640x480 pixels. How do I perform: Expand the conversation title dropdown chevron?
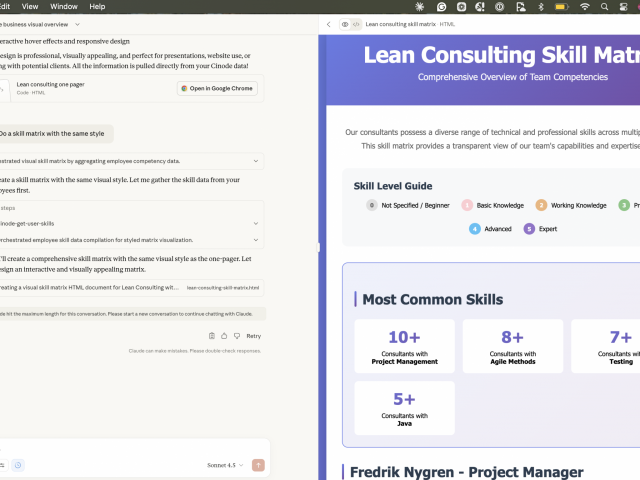point(77,24)
